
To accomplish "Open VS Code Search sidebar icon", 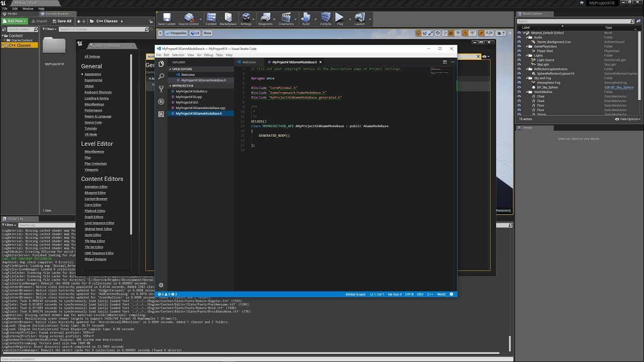I will click(x=161, y=76).
